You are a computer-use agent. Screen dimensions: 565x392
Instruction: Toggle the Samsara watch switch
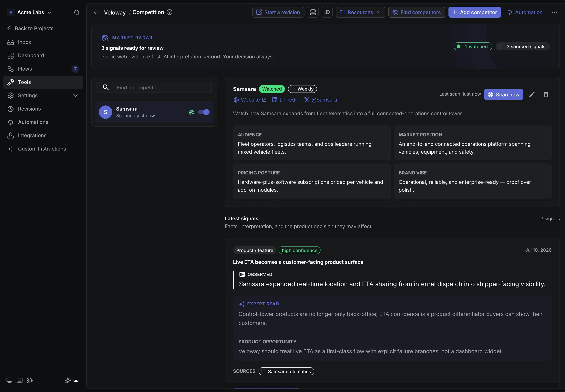pyautogui.click(x=204, y=112)
